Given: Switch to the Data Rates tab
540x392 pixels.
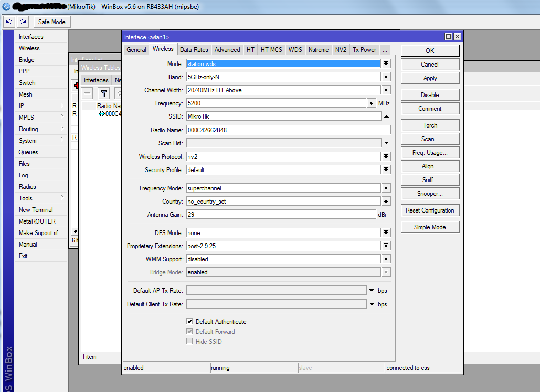Looking at the screenshot, I should (x=194, y=50).
